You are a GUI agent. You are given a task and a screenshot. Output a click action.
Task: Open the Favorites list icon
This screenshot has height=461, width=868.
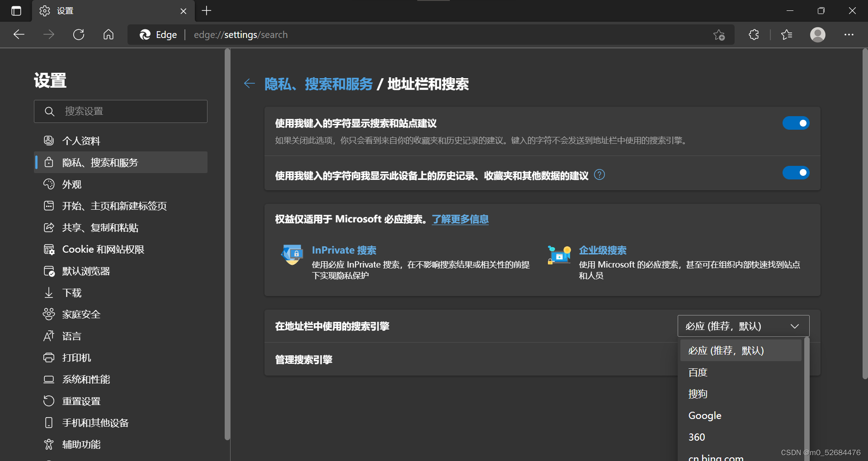787,35
